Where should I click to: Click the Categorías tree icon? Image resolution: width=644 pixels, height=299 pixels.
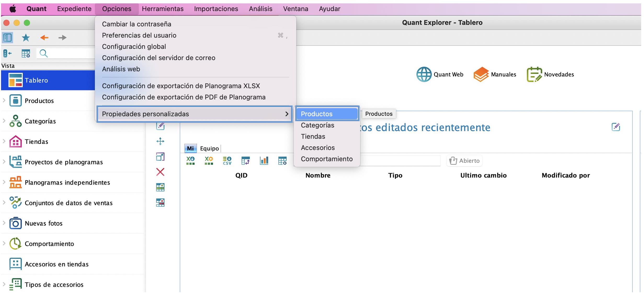(x=15, y=121)
